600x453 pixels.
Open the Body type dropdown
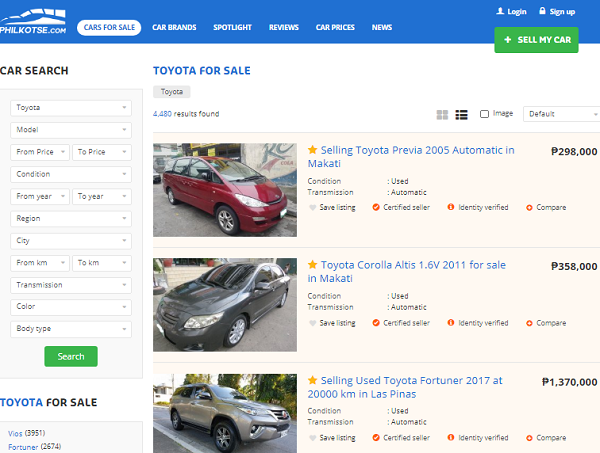[x=71, y=329]
